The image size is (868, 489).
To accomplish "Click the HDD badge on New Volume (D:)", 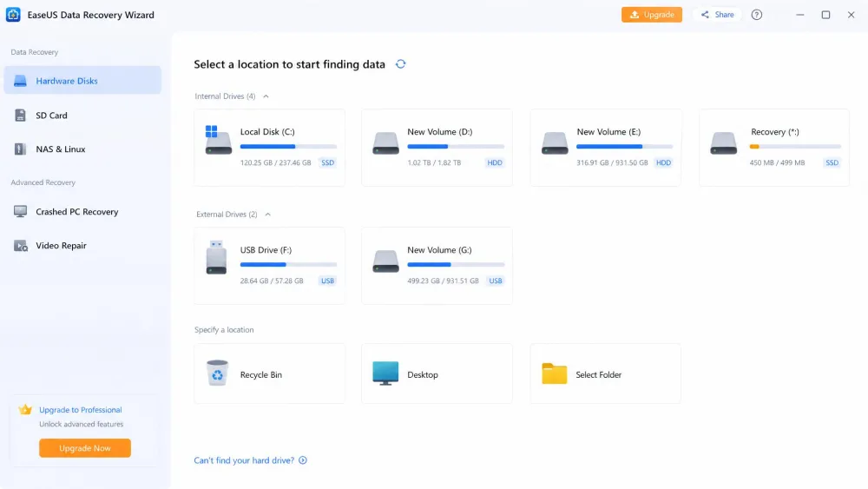I will (495, 162).
